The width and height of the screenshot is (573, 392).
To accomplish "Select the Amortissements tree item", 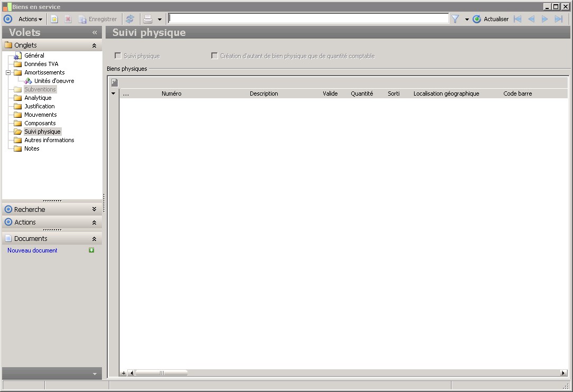I will click(44, 72).
